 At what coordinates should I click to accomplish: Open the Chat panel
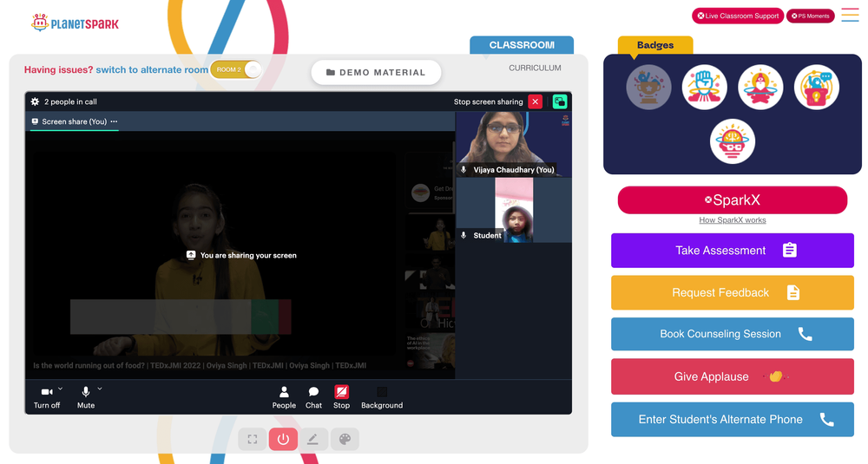click(x=313, y=397)
